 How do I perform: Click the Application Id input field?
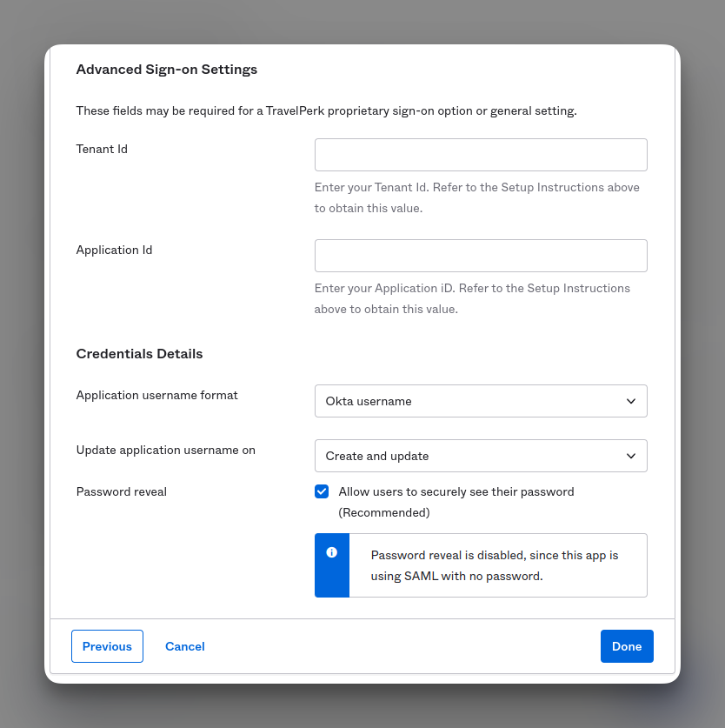coord(481,256)
